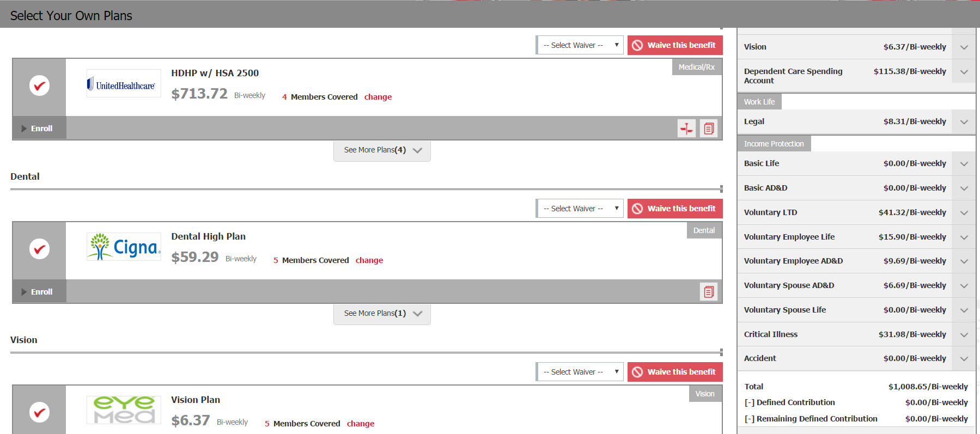Click the $59.29 dental price

(195, 257)
